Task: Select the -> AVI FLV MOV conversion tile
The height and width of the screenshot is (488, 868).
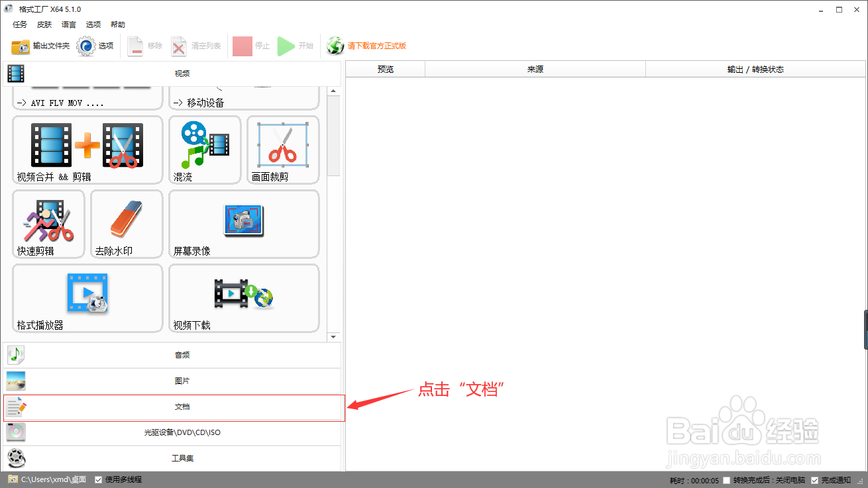Action: tap(87, 99)
